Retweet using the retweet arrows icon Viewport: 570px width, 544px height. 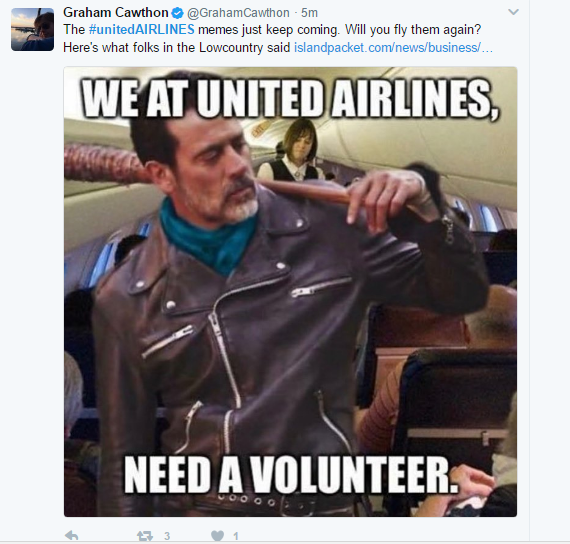coord(145,536)
